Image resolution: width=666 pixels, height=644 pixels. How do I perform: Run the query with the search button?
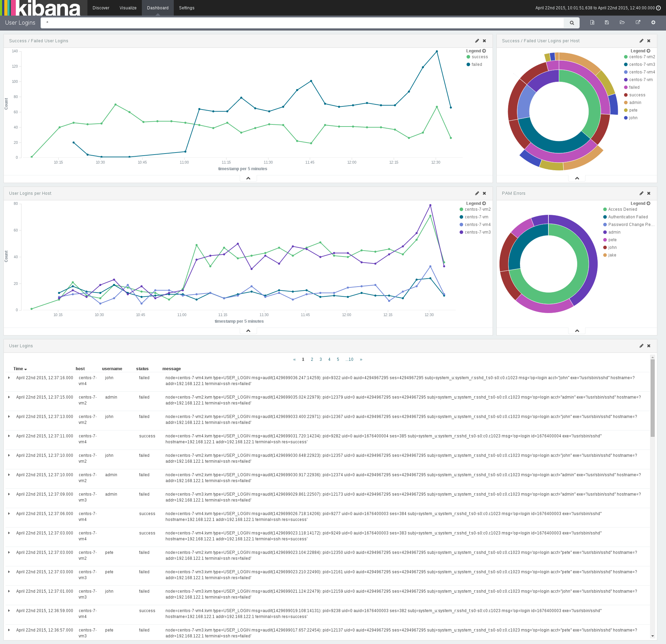pyautogui.click(x=572, y=23)
